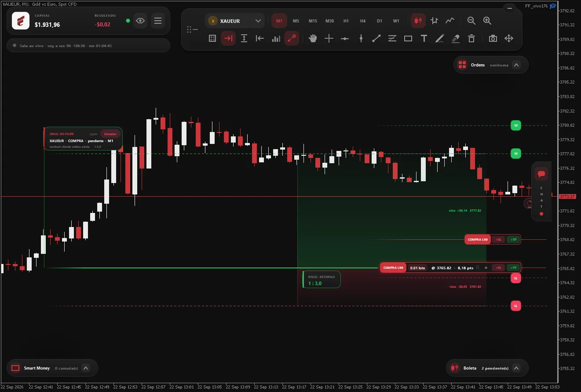
Task: Cancel the Filipe signal with Cancelar
Action: click(110, 134)
